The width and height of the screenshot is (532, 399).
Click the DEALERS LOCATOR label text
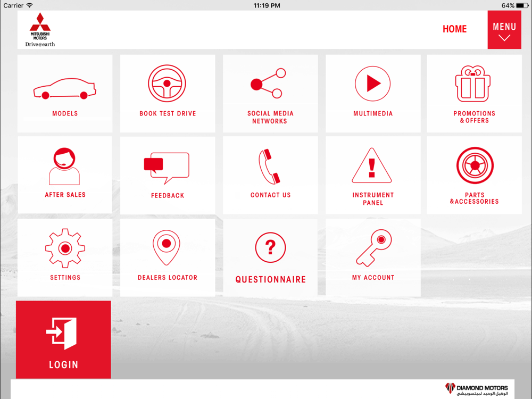coord(167,278)
